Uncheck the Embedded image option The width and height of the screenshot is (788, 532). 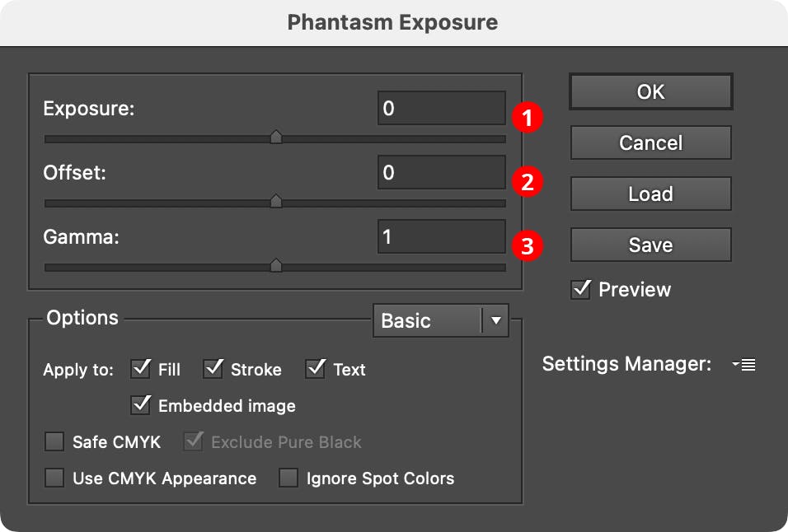coord(140,405)
